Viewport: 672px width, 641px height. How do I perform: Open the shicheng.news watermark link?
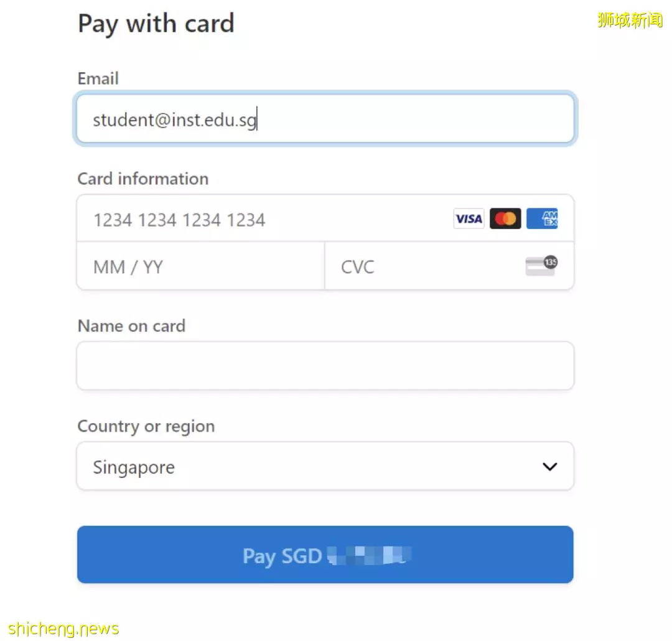click(x=63, y=629)
